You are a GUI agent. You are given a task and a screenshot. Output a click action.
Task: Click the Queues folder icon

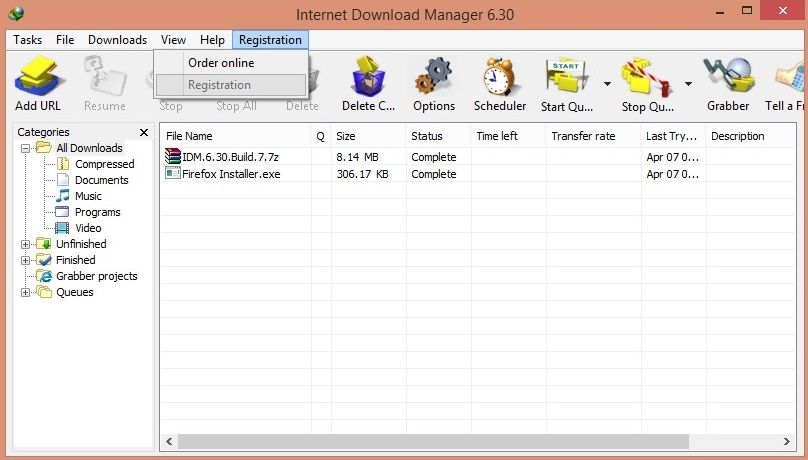pos(44,292)
